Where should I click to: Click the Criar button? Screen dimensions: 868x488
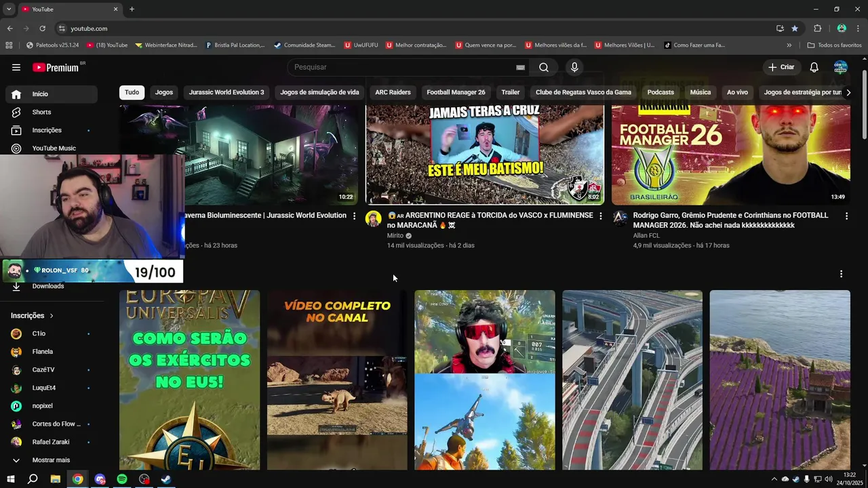(x=781, y=67)
